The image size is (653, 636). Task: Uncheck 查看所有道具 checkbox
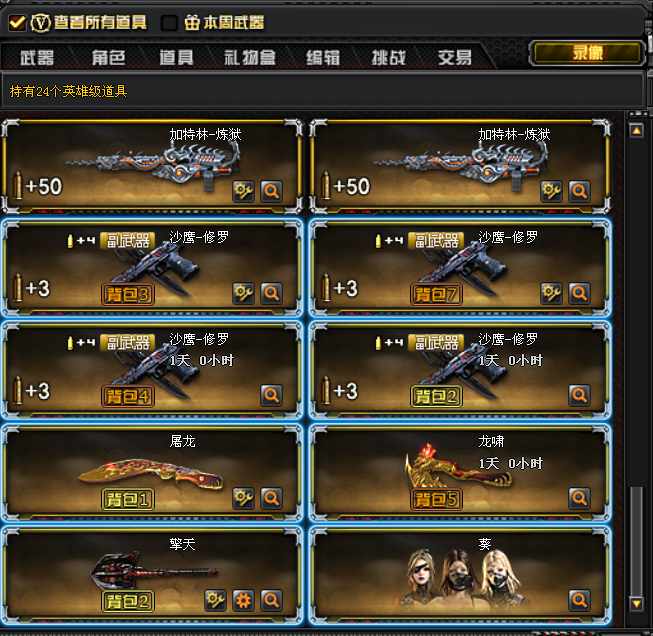[17, 22]
